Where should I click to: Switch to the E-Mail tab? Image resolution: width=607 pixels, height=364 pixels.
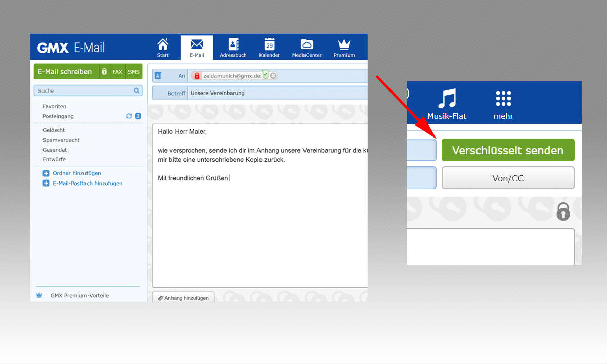tap(197, 48)
